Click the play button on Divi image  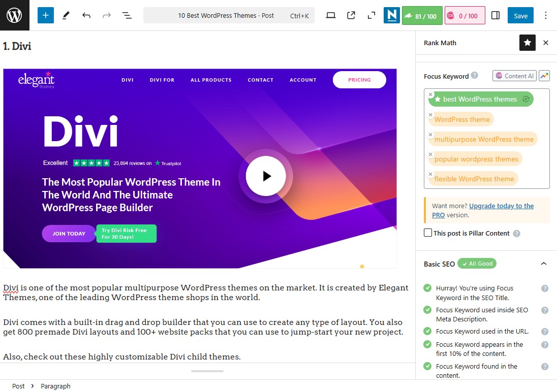click(266, 176)
